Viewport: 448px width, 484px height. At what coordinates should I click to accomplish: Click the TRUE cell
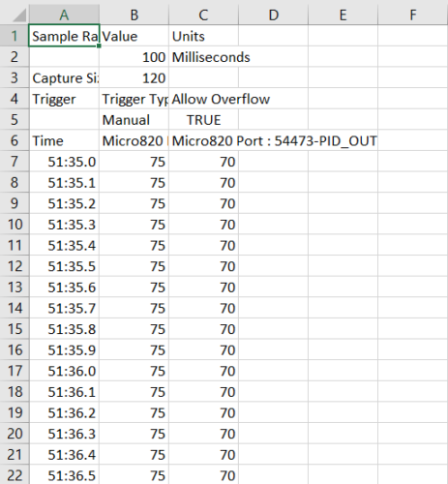pyautogui.click(x=203, y=120)
